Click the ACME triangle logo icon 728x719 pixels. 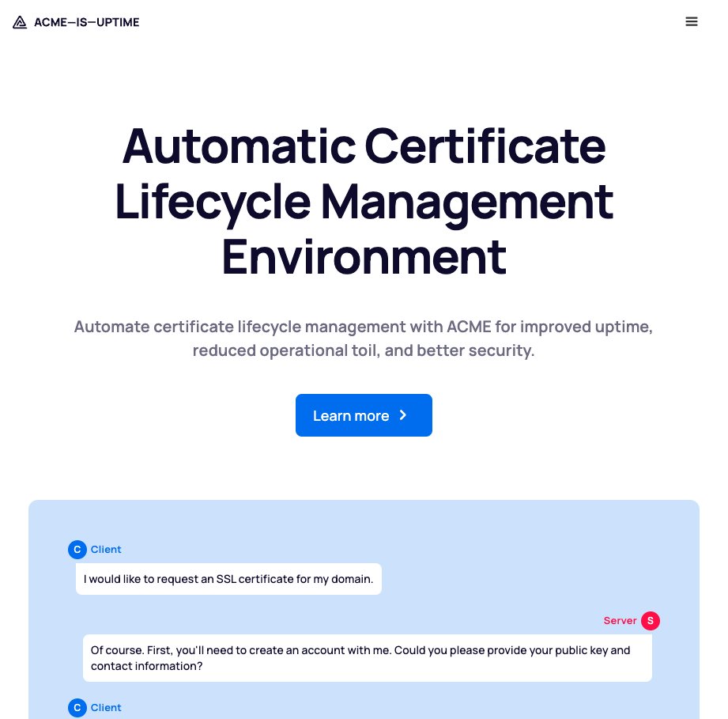20,22
